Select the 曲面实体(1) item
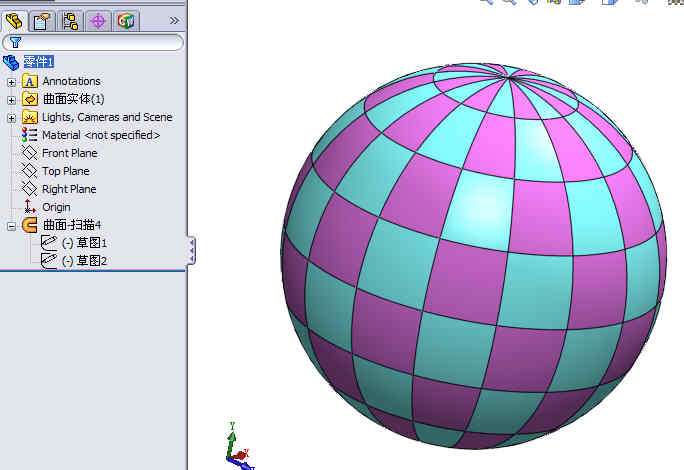The height and width of the screenshot is (470, 684). [x=73, y=99]
